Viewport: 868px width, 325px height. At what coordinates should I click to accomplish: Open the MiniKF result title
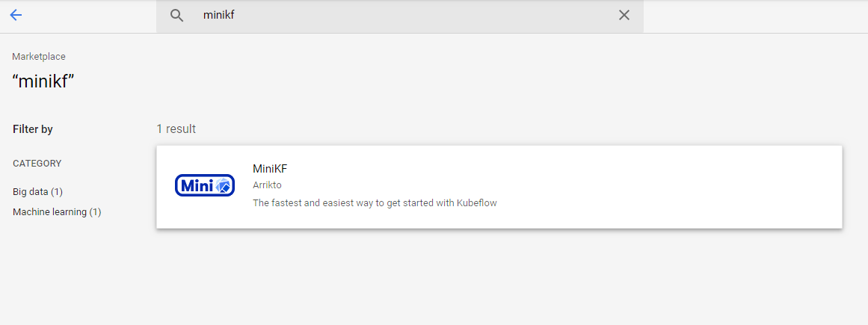pos(270,169)
